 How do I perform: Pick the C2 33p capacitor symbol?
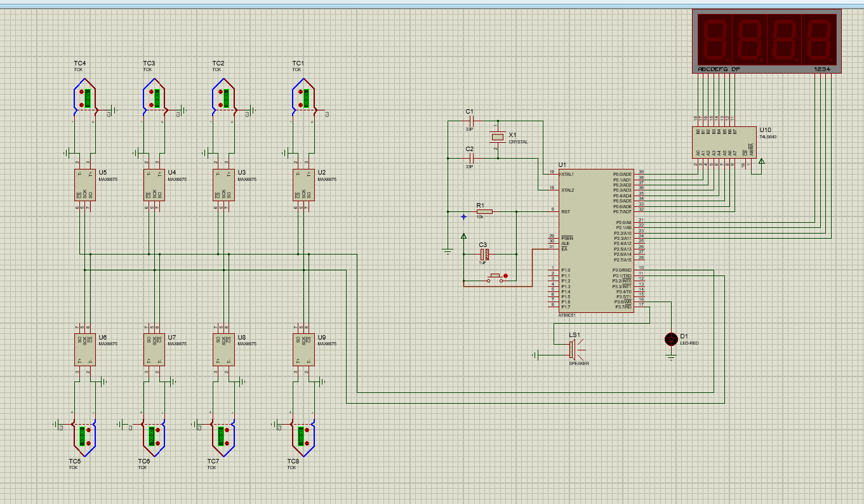click(470, 157)
